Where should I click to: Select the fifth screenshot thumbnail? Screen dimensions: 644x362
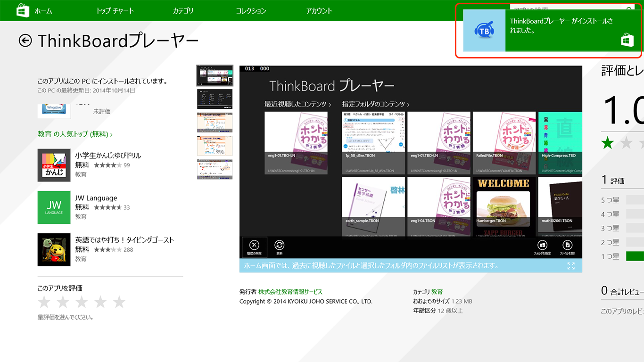point(215,170)
